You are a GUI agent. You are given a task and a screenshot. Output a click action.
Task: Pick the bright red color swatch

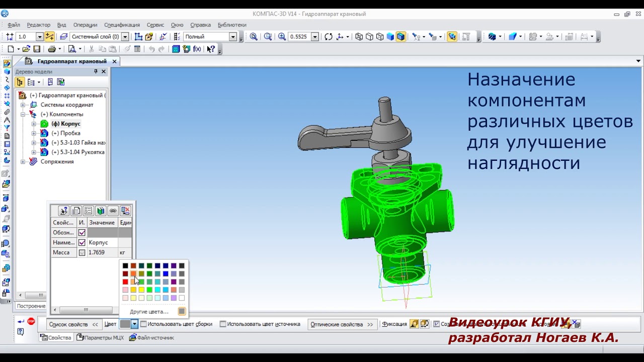click(x=125, y=282)
